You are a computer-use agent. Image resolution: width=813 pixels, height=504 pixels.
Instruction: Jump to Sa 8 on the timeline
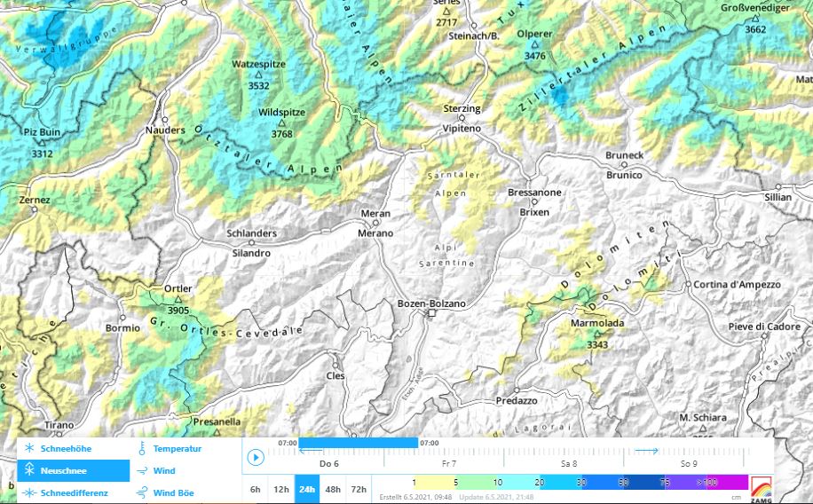pyautogui.click(x=568, y=463)
